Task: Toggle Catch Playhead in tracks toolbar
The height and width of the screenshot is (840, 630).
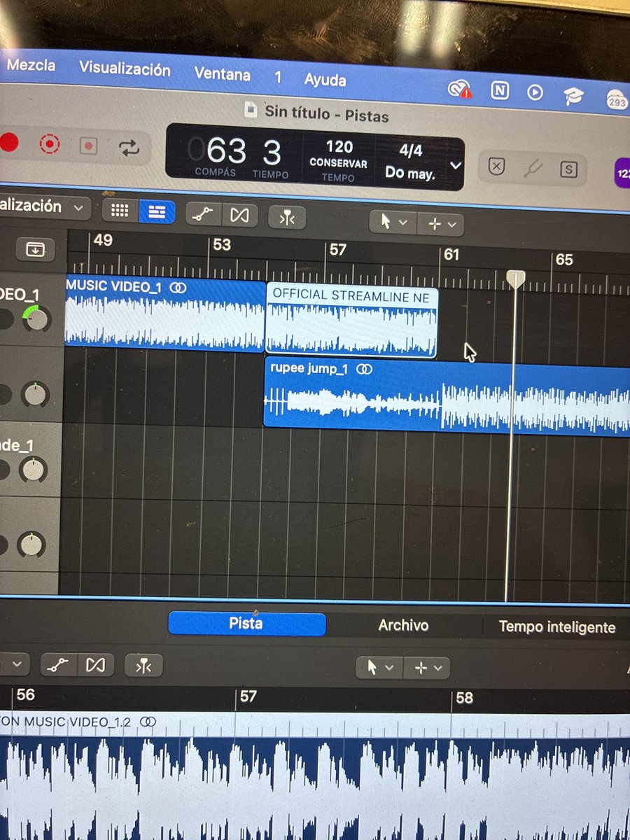Action: tap(287, 218)
